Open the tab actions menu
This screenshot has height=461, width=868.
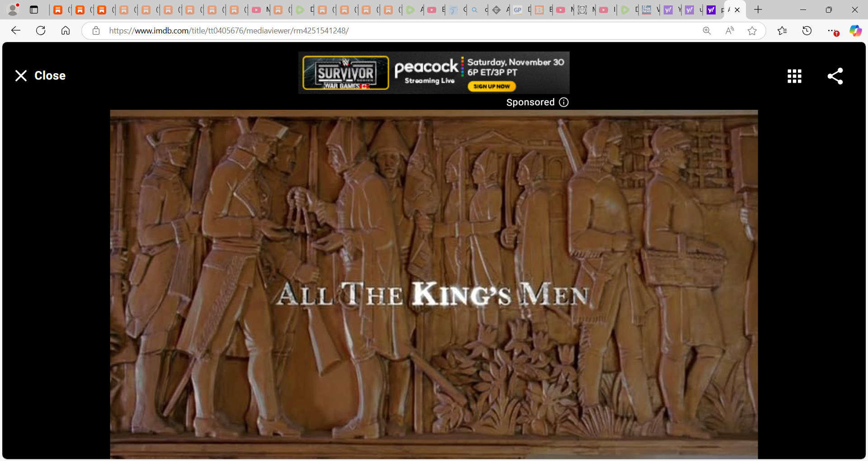point(34,9)
